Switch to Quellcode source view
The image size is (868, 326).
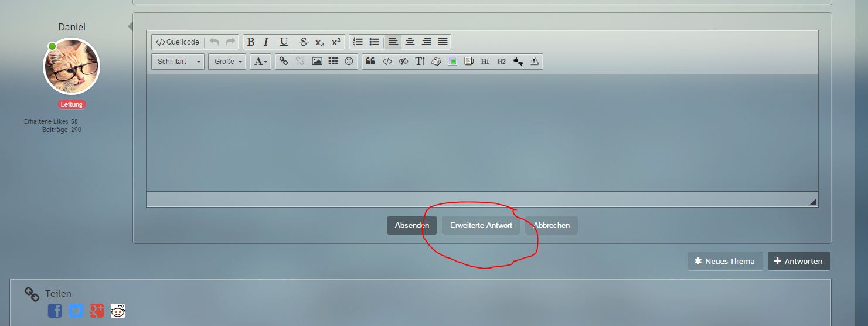point(178,42)
